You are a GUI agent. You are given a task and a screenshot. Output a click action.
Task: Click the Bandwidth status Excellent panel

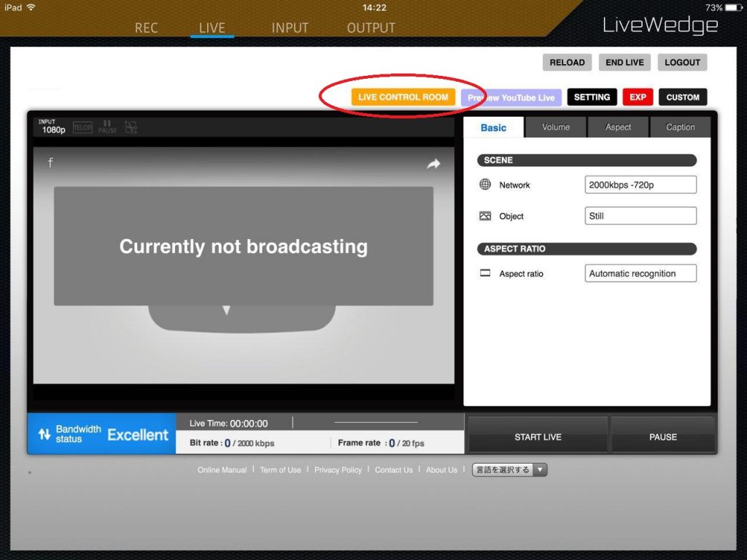[102, 434]
